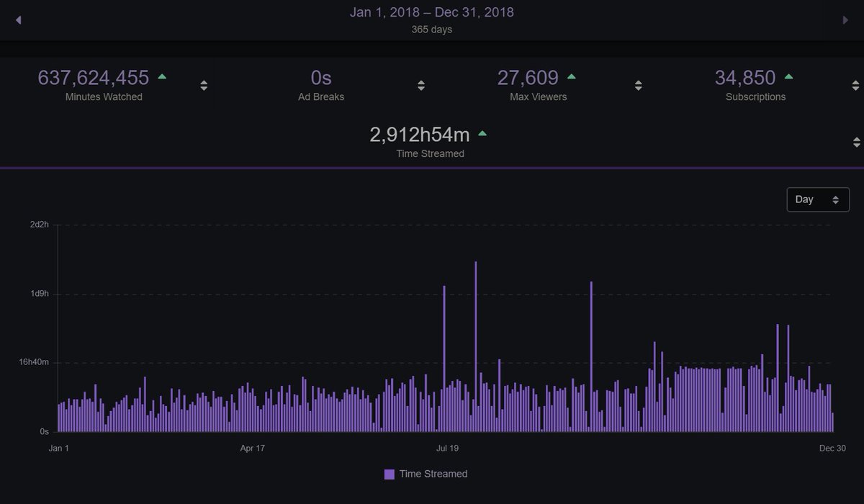The image size is (864, 504).
Task: Click the tallest chart bar after Jul 19
Action: pyautogui.click(x=476, y=346)
